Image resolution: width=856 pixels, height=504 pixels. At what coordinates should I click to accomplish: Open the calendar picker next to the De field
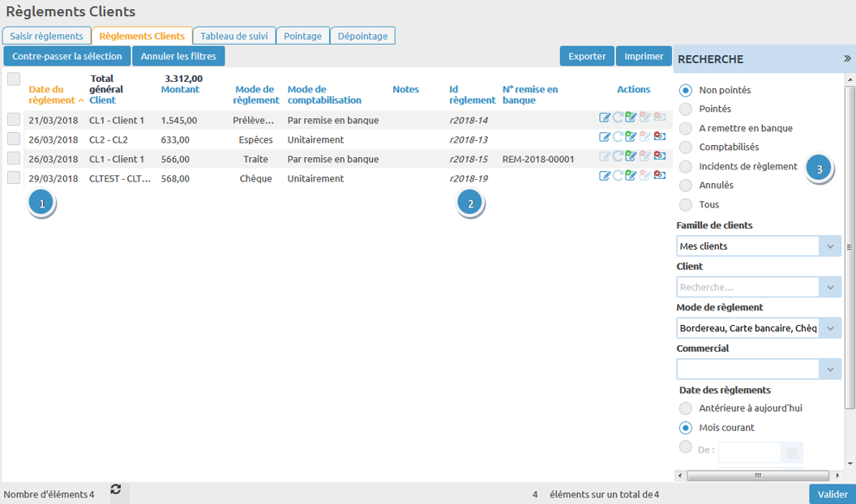(x=792, y=453)
